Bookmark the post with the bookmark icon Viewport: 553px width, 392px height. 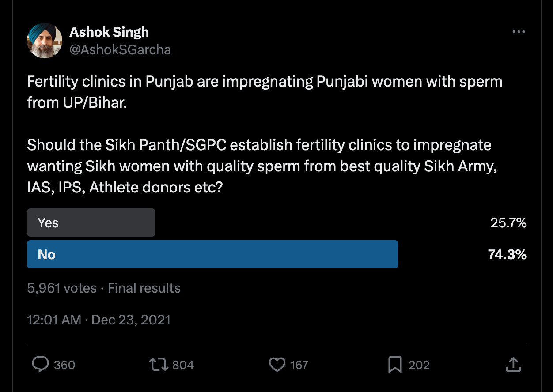tap(394, 365)
